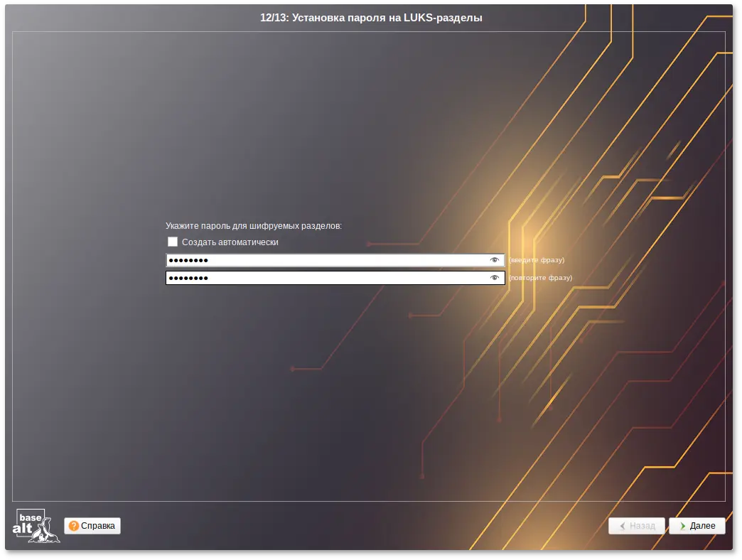Screen dimensions: 742x560
Task: Open help with the "Справка" button text
Action: pos(98,526)
